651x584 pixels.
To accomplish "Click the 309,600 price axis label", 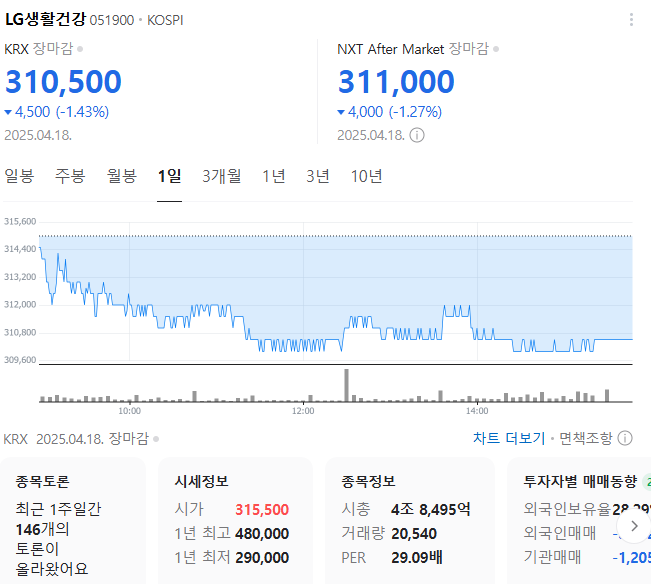I will tap(20, 359).
